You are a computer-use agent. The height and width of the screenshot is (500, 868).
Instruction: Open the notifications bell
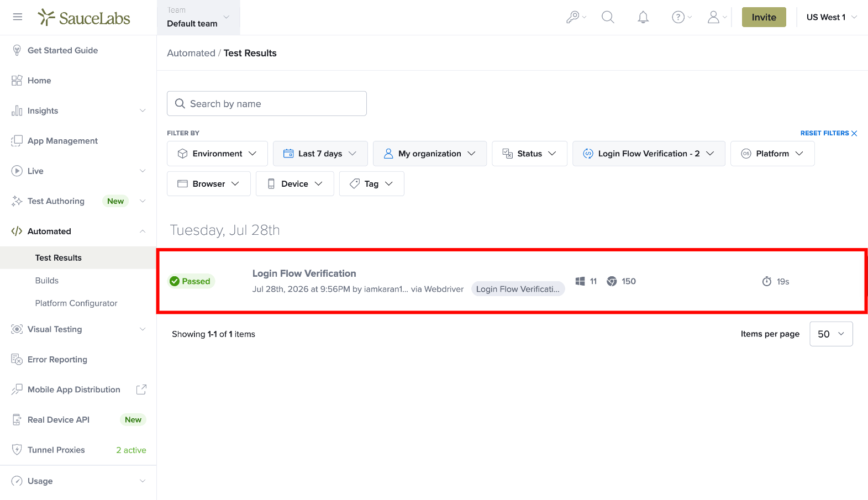[643, 17]
